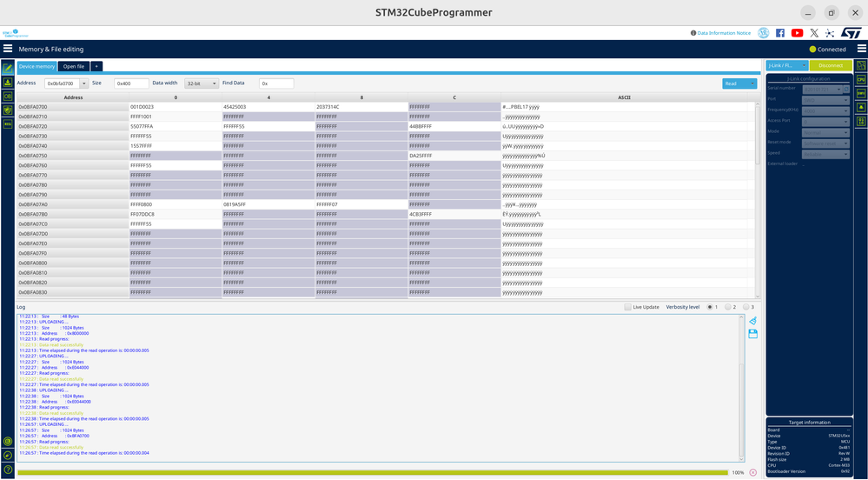
Task: Open the Memory & File editing pencil icon
Action: click(x=8, y=69)
